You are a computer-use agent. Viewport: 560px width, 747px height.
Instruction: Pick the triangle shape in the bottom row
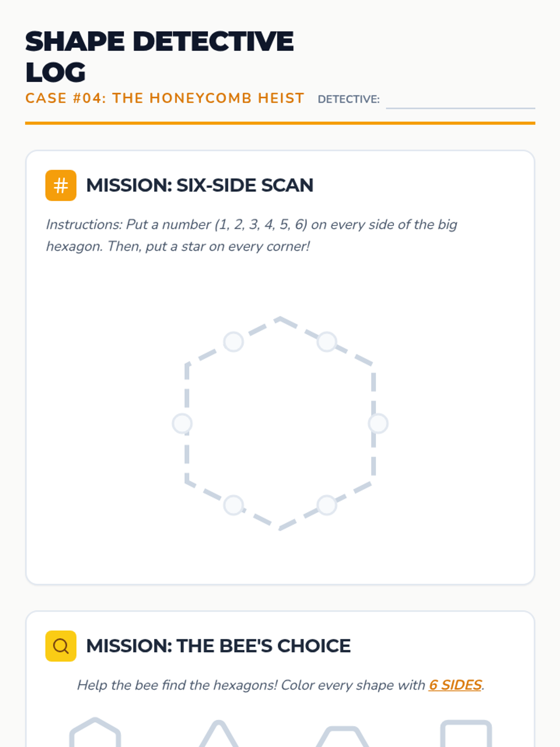(x=218, y=738)
